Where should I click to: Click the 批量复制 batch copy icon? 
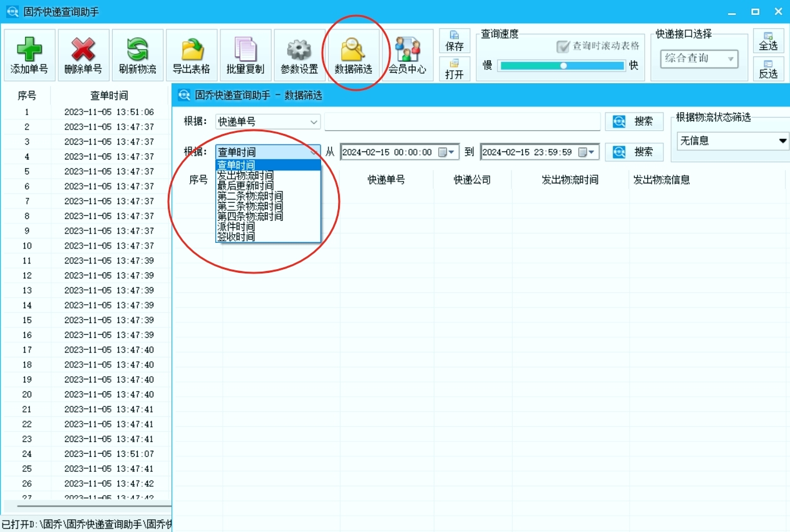[x=245, y=54]
